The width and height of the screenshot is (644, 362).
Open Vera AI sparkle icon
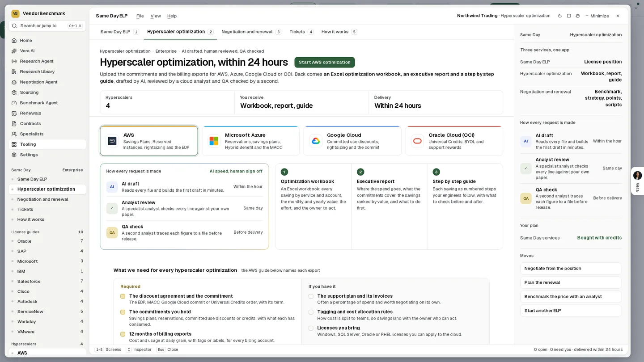tap(14, 51)
